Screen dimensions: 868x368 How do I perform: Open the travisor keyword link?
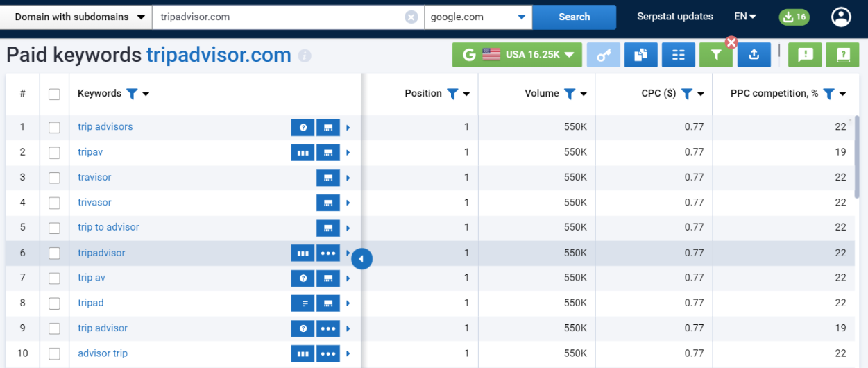tap(94, 177)
